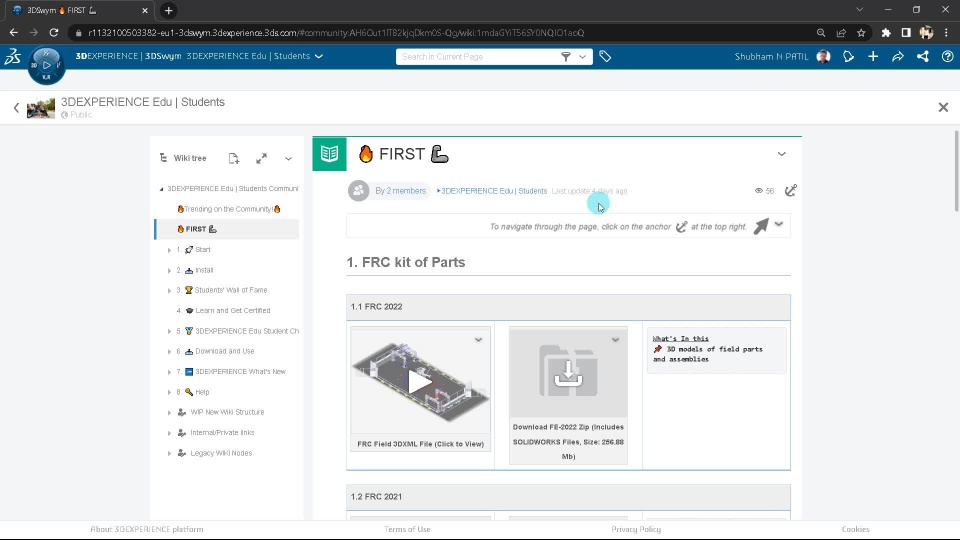Click the green wiki book icon
The height and width of the screenshot is (540, 960).
click(x=329, y=154)
